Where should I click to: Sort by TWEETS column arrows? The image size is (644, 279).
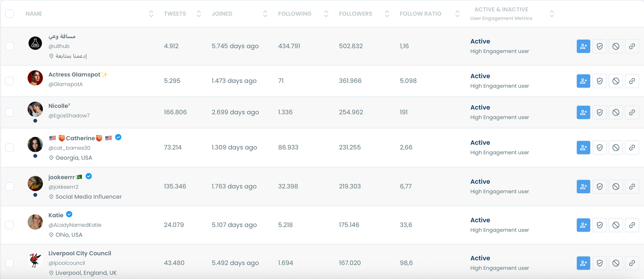click(x=199, y=14)
